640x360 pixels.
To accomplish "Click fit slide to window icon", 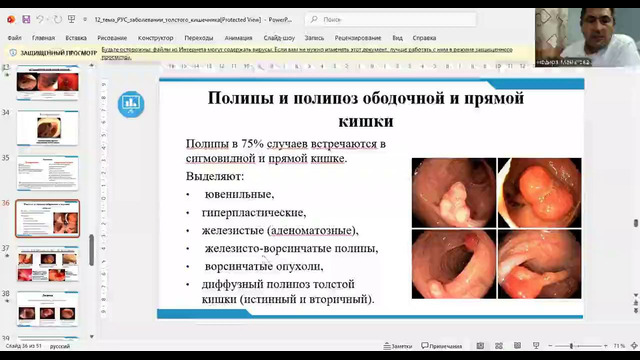I will (634, 346).
